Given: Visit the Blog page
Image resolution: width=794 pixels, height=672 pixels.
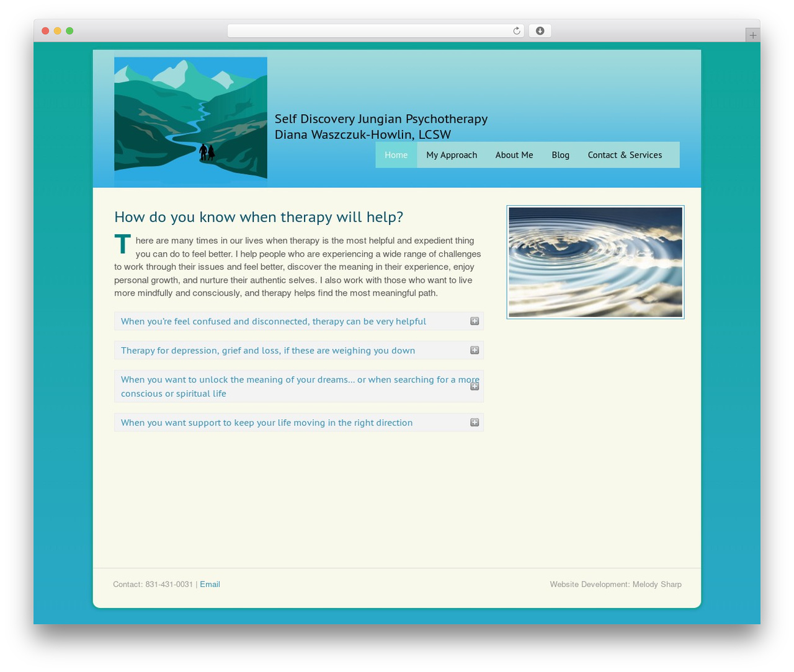Looking at the screenshot, I should 561,155.
